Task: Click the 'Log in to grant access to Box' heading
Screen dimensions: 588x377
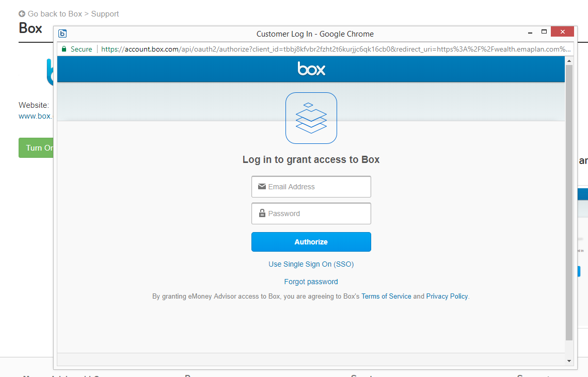Action: (311, 160)
